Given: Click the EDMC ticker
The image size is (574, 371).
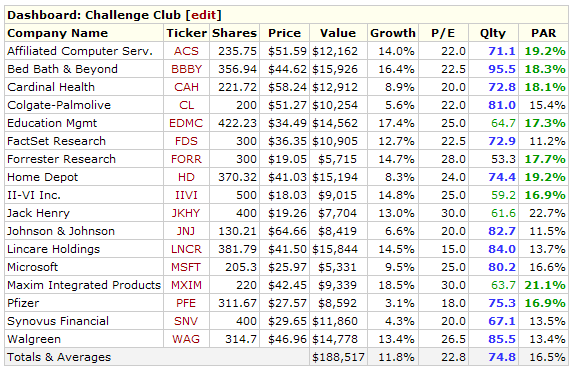Looking at the screenshot, I should (x=186, y=123).
